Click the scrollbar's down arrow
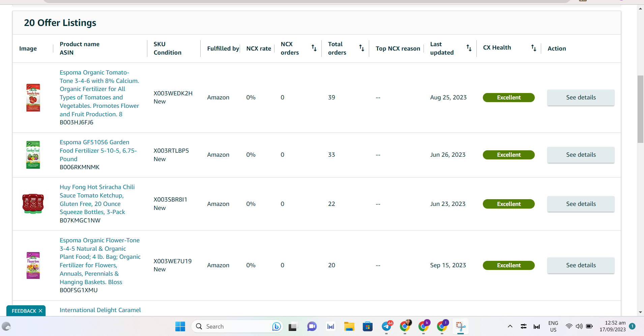The height and width of the screenshot is (336, 644). [x=640, y=312]
